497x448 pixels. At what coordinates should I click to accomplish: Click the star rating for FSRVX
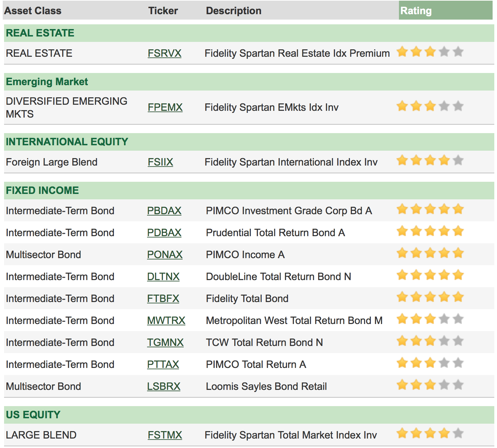click(x=430, y=52)
